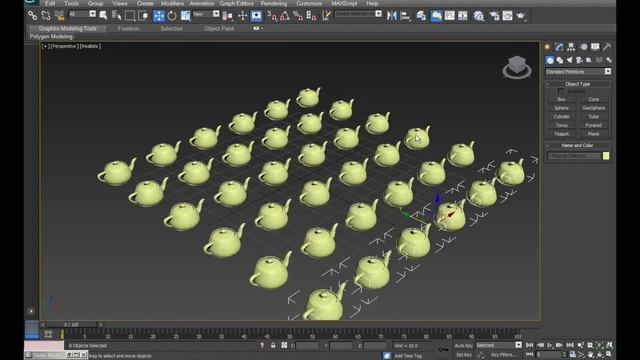Click the Sphere primitive button
Image resolution: width=640 pixels, height=360 pixels.
point(562,108)
